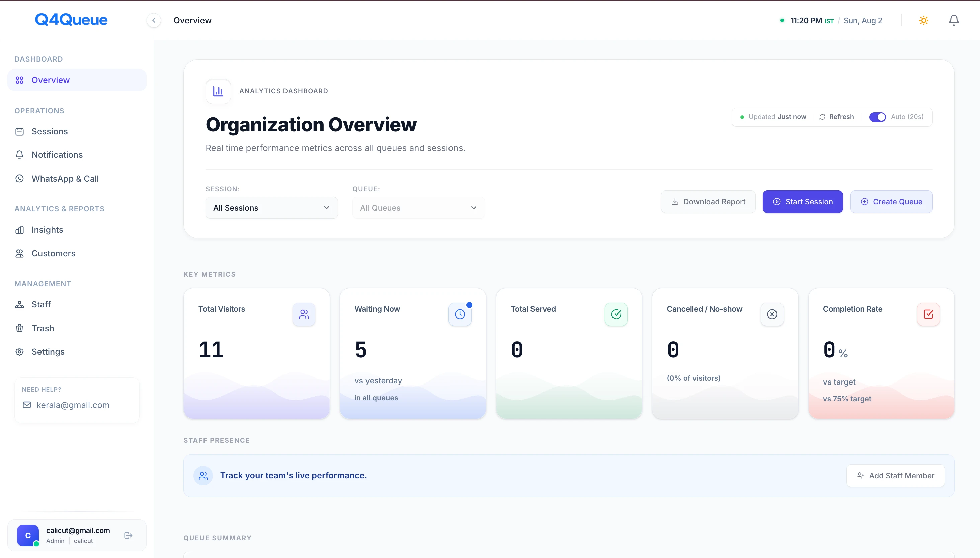This screenshot has height=558, width=980.
Task: Open Notifications in the sidebar
Action: [x=77, y=155]
